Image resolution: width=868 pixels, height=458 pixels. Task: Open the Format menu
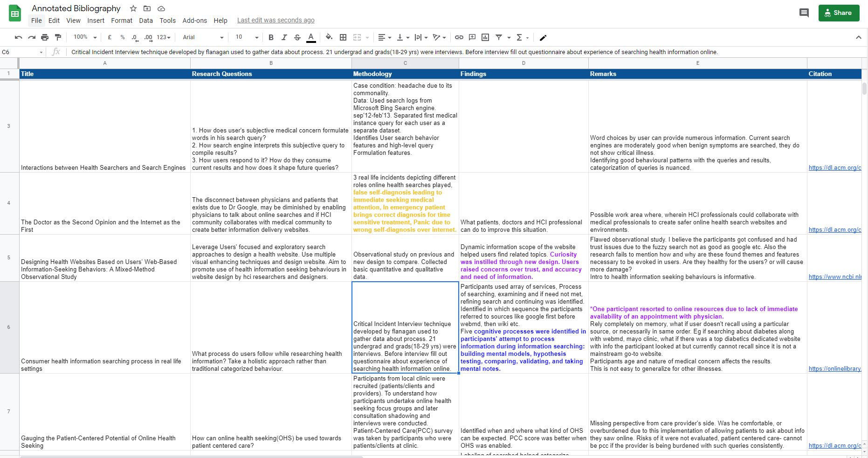122,21
